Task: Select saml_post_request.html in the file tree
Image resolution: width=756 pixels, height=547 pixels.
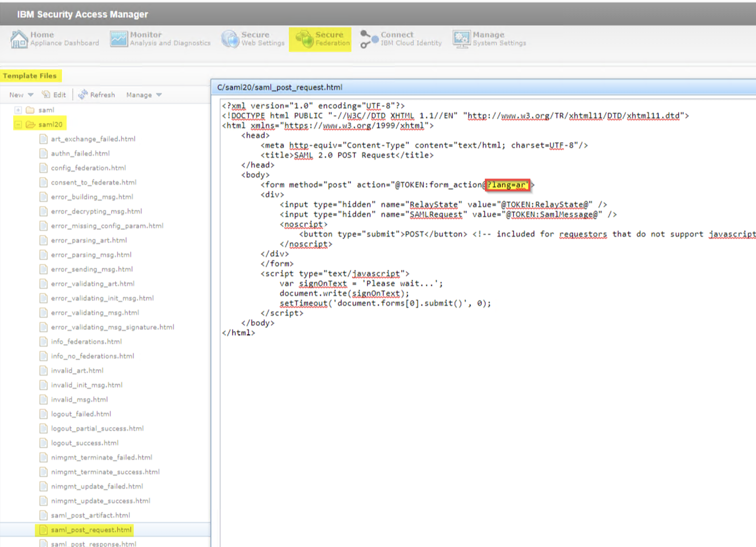Action: point(91,530)
